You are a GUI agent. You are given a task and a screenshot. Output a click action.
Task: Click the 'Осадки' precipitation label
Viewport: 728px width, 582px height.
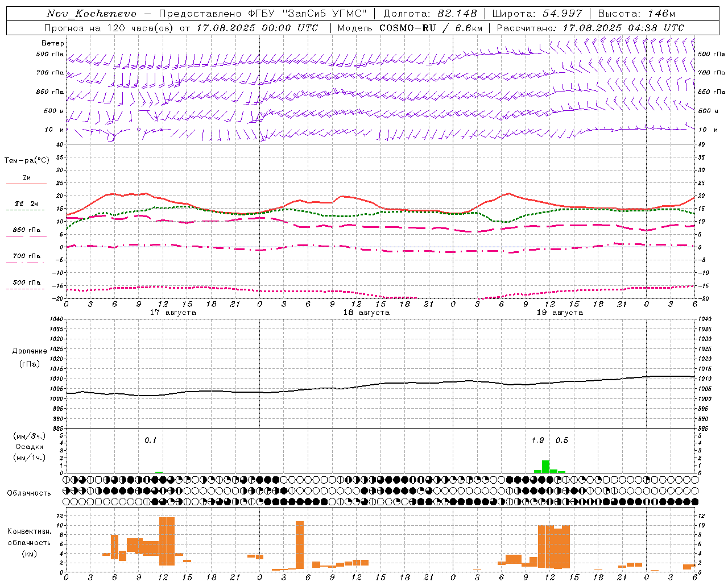coord(30,447)
